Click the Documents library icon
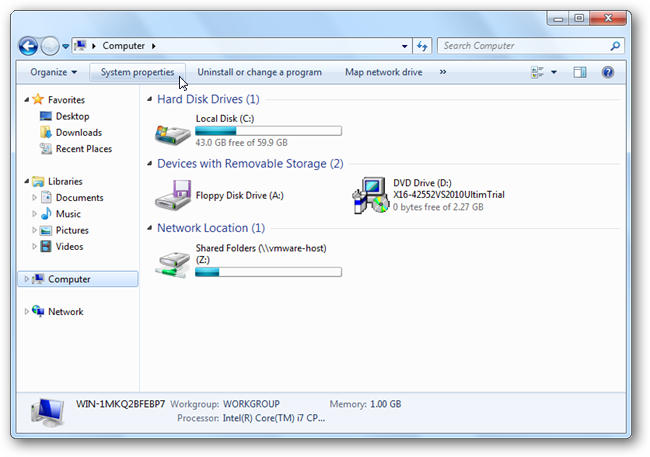The height and width of the screenshot is (457, 650). (46, 197)
